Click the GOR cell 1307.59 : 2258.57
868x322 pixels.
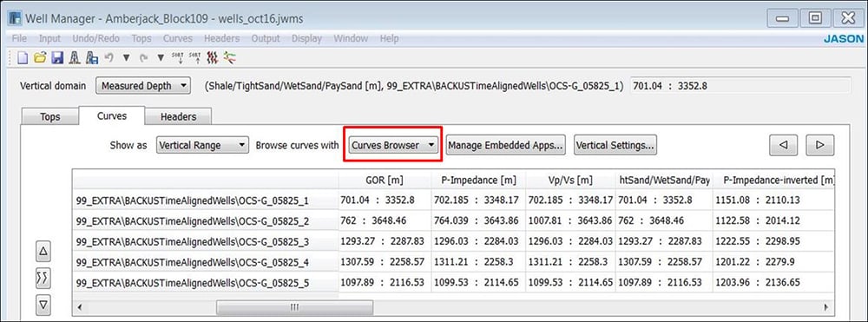click(385, 262)
